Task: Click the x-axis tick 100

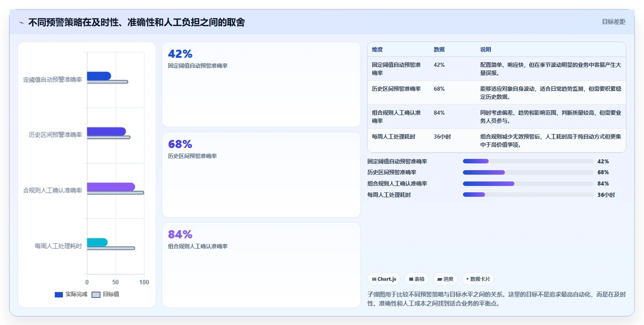Action: [x=144, y=282]
